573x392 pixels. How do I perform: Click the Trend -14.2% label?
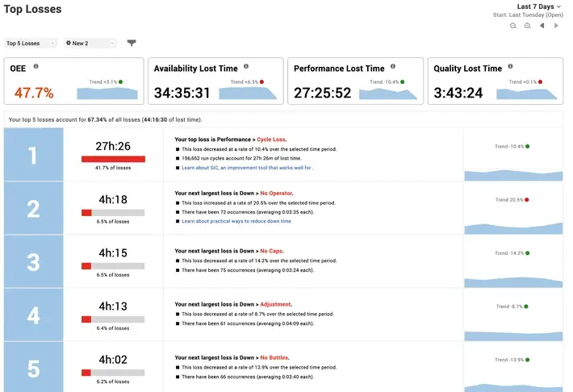[509, 253]
